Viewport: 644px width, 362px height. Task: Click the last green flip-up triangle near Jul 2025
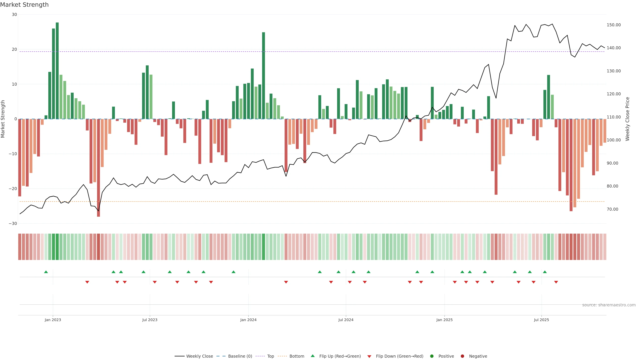(x=545, y=272)
